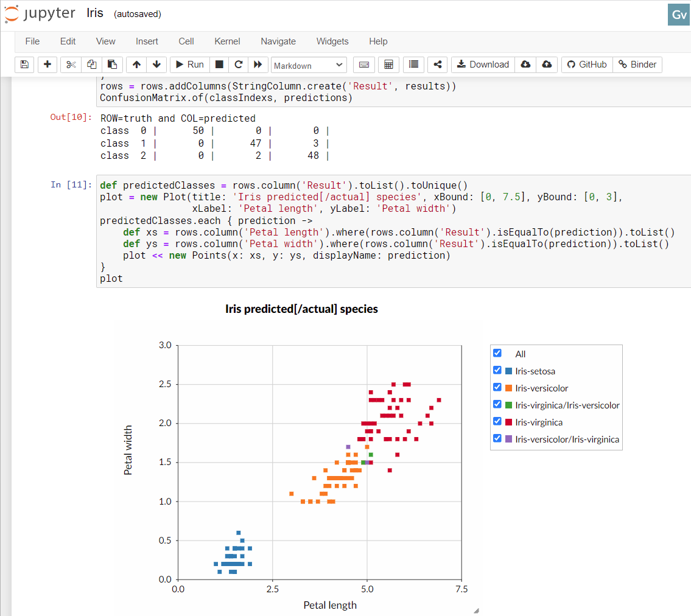Image resolution: width=691 pixels, height=616 pixels.
Task: Open the File menu
Action: click(32, 41)
